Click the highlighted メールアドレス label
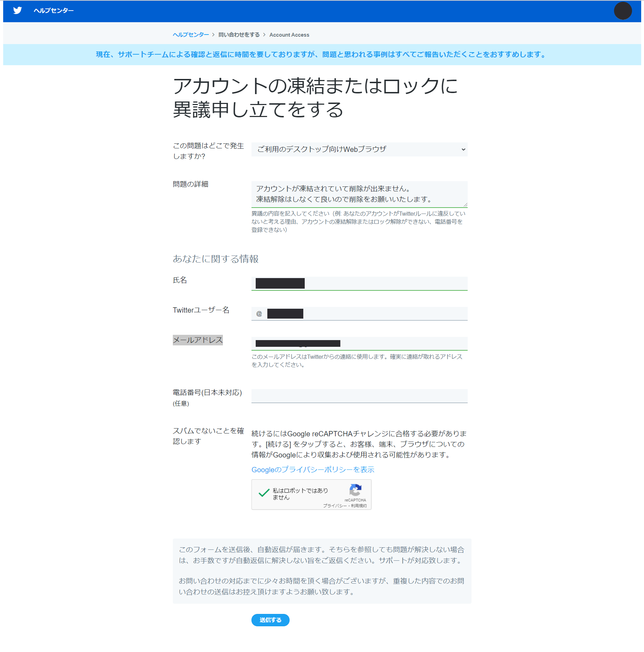The image size is (644, 652). [198, 340]
